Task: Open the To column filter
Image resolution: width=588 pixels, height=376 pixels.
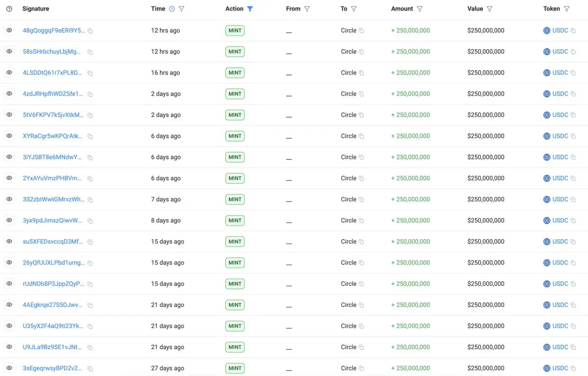Action: (x=354, y=9)
